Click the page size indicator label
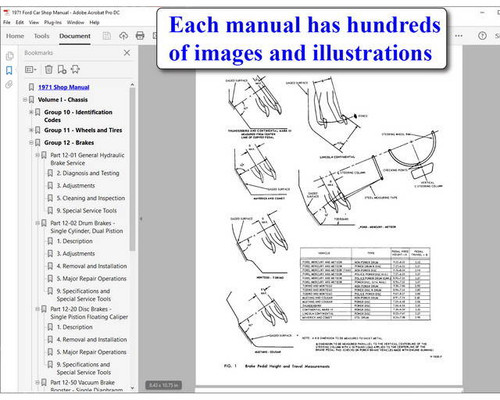The width and height of the screenshot is (500, 400). click(163, 385)
